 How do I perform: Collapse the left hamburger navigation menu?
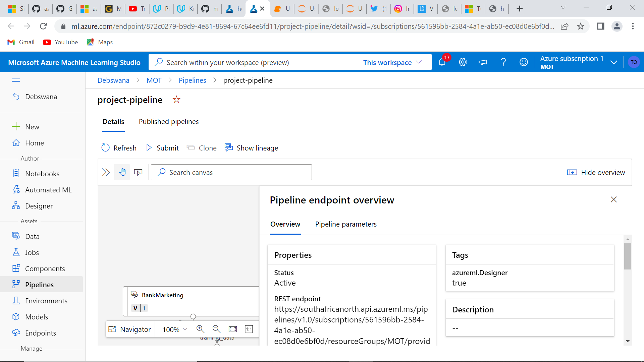point(16,80)
